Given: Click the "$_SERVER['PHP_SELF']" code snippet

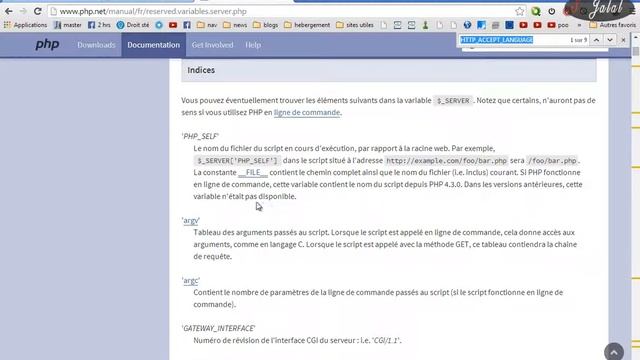Looking at the screenshot, I should click(x=238, y=161).
